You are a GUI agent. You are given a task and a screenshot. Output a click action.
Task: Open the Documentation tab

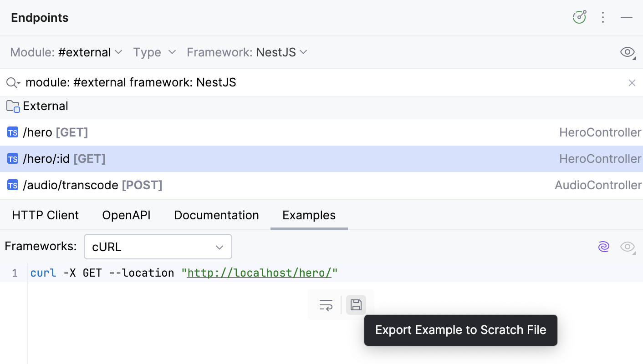216,215
